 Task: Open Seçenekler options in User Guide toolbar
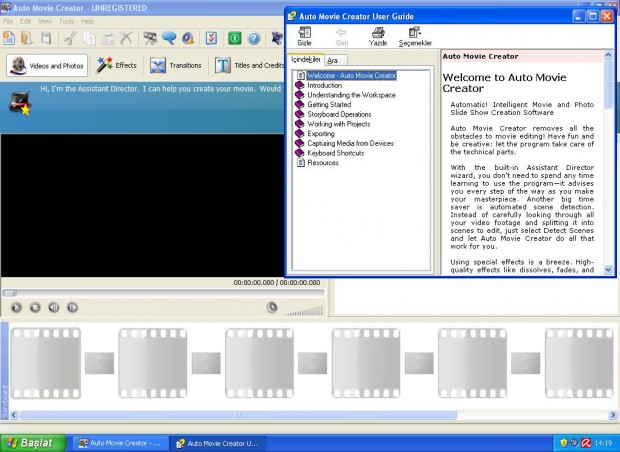point(415,36)
